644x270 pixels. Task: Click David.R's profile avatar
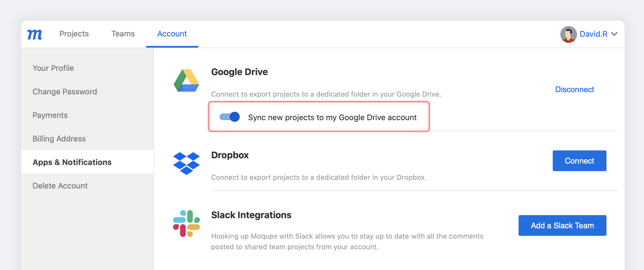(568, 34)
